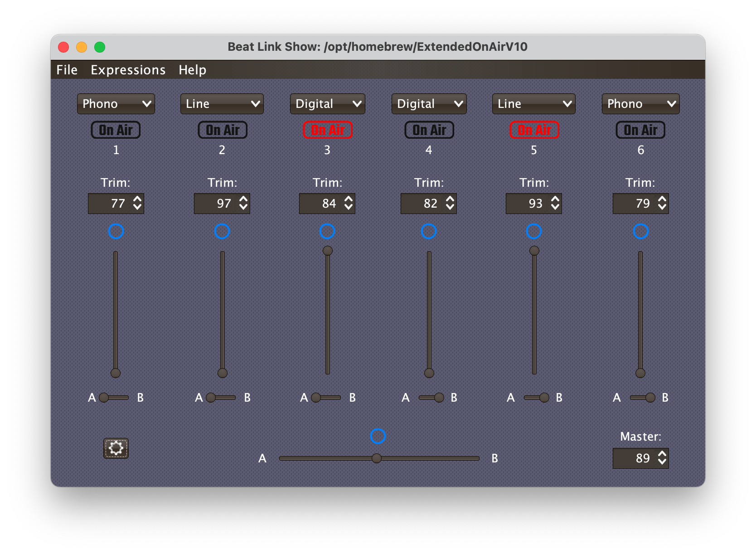Open channel 6 Phono input dropdown
The height and width of the screenshot is (554, 756).
(x=641, y=104)
